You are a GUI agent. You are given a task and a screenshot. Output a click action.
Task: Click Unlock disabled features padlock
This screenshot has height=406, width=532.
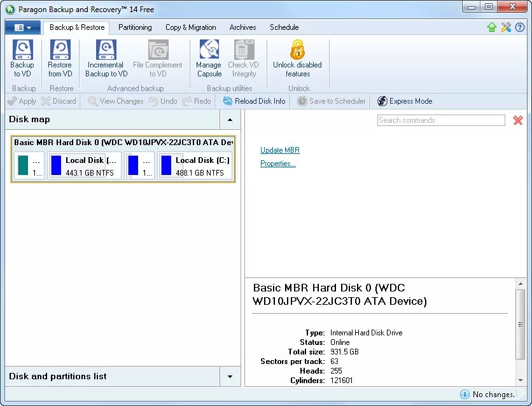(297, 50)
